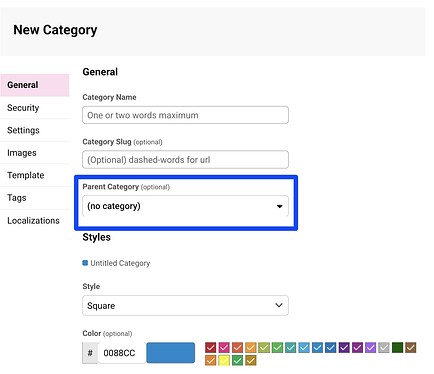This screenshot has width=434, height=374.
Task: Pick the magenta-purple swatch beside indigo
Action: point(357,348)
